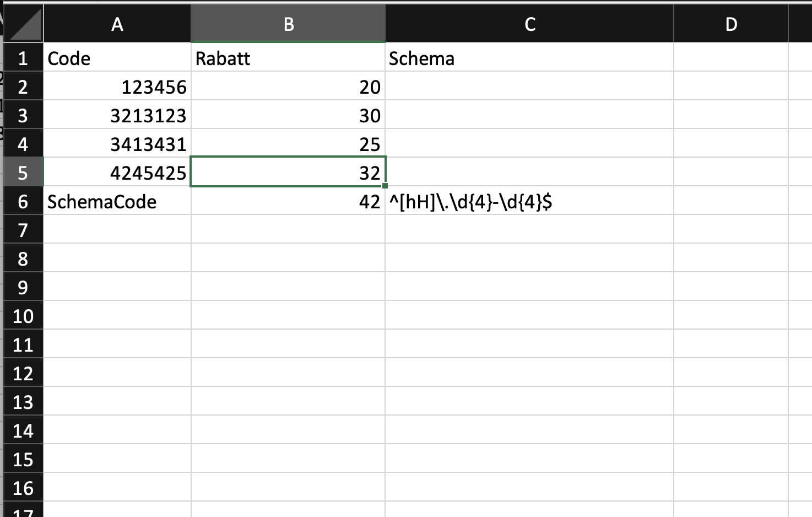The height and width of the screenshot is (517, 812).
Task: Select cell containing 123456
Action: [117, 87]
